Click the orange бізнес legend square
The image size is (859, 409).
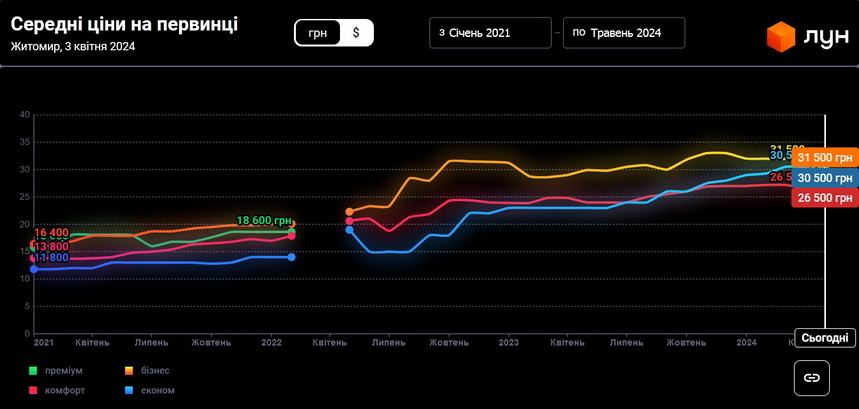129,371
